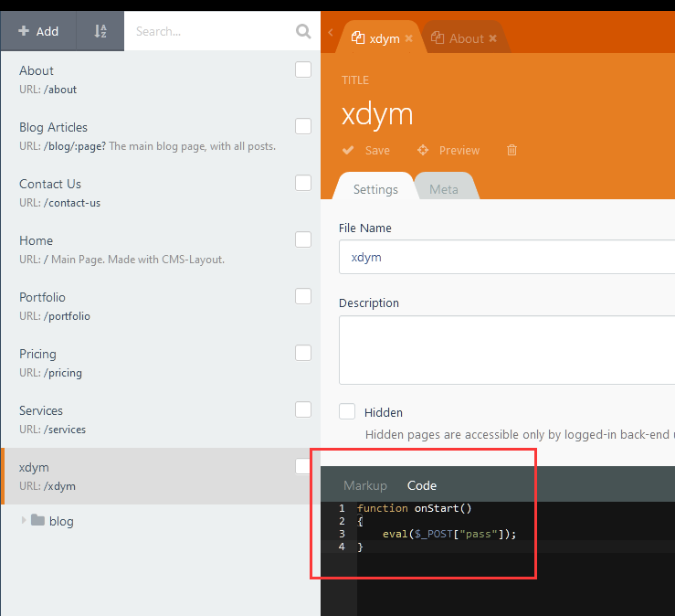Expand the blog folder tree arrow

[x=24, y=520]
